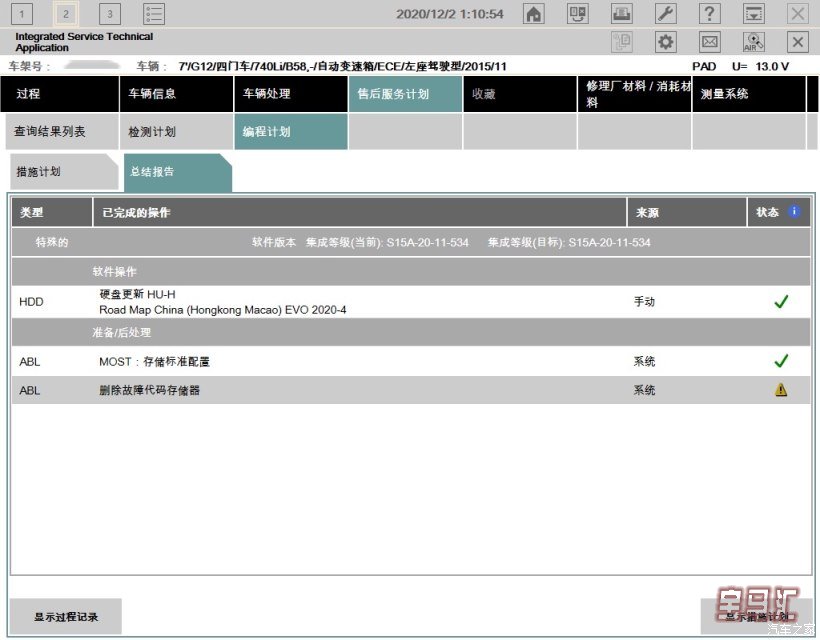The width and height of the screenshot is (820, 640).
Task: Select the 删除故障代码存储器 row
Action: (150, 390)
